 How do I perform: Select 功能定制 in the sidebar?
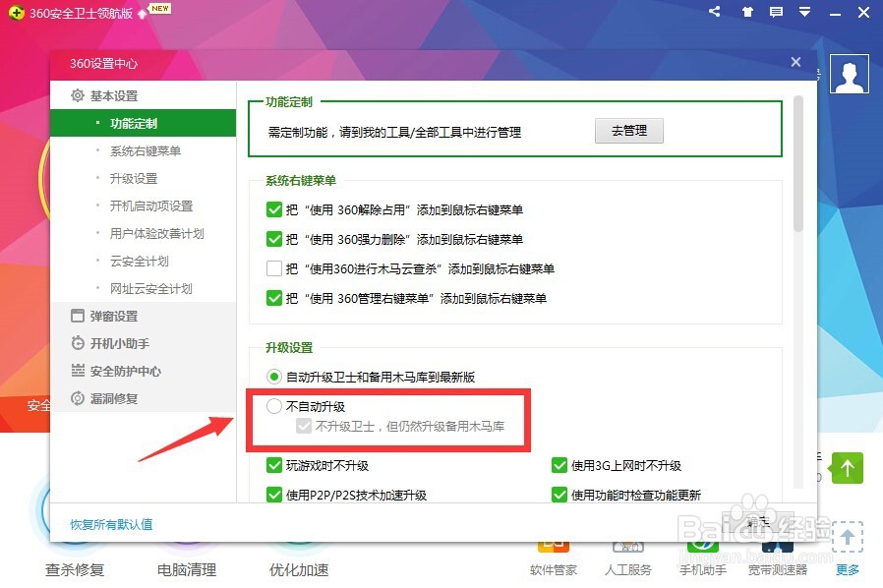point(143,123)
